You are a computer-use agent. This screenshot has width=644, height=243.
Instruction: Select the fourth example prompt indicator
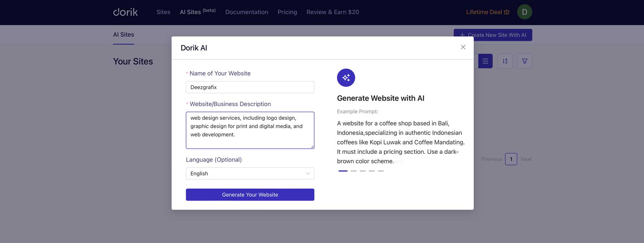click(372, 171)
